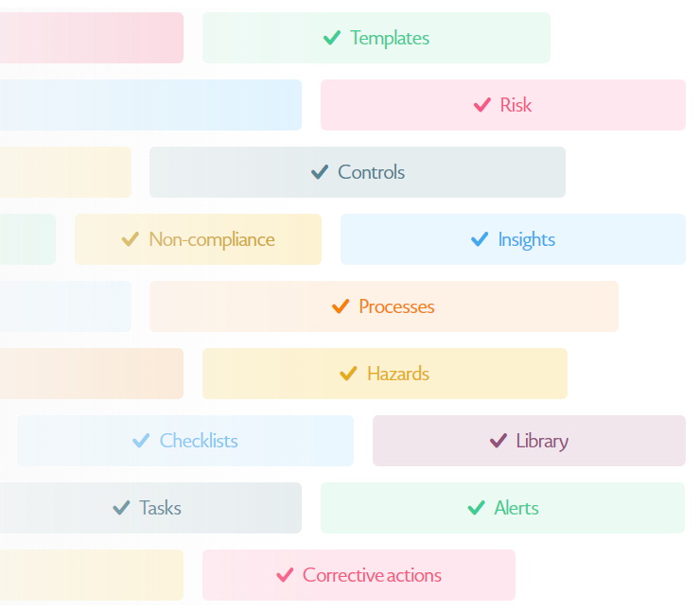Viewport: 700px width, 611px height.
Task: Click the yellow checkmark beside Hazards
Action: pos(348,373)
